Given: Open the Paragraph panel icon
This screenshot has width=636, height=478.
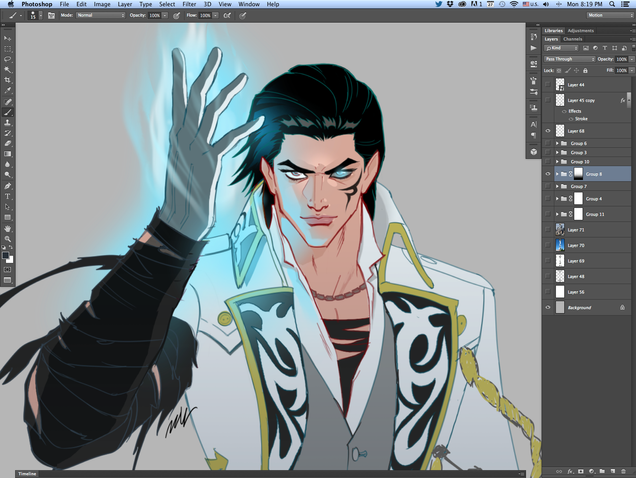Looking at the screenshot, I should point(534,135).
